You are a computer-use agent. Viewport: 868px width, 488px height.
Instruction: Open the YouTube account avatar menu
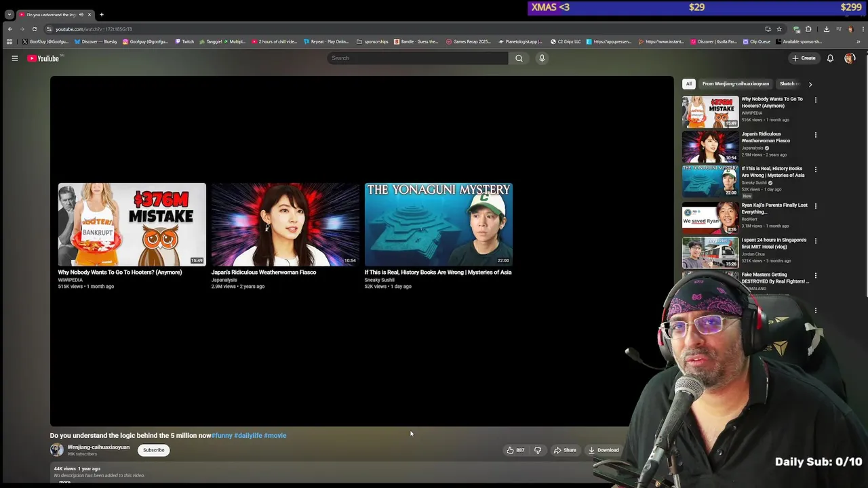pos(850,58)
